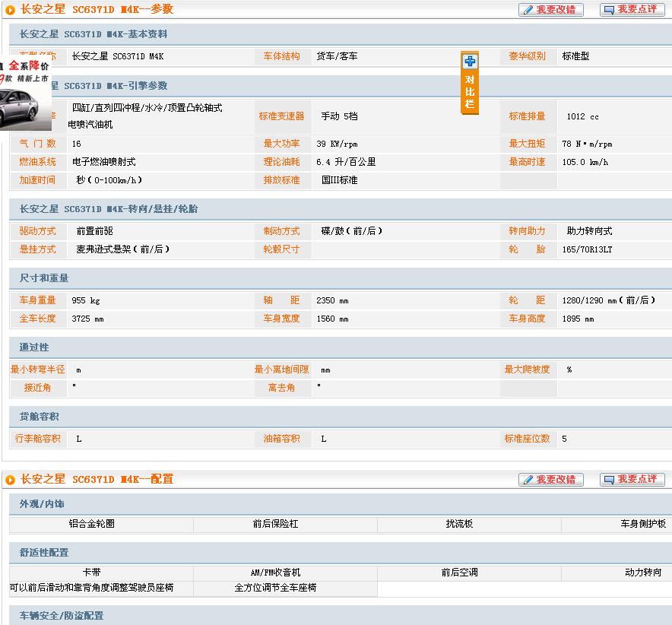The image size is (672, 625).
Task: Click the 理论油耗 label
Action: [281, 162]
